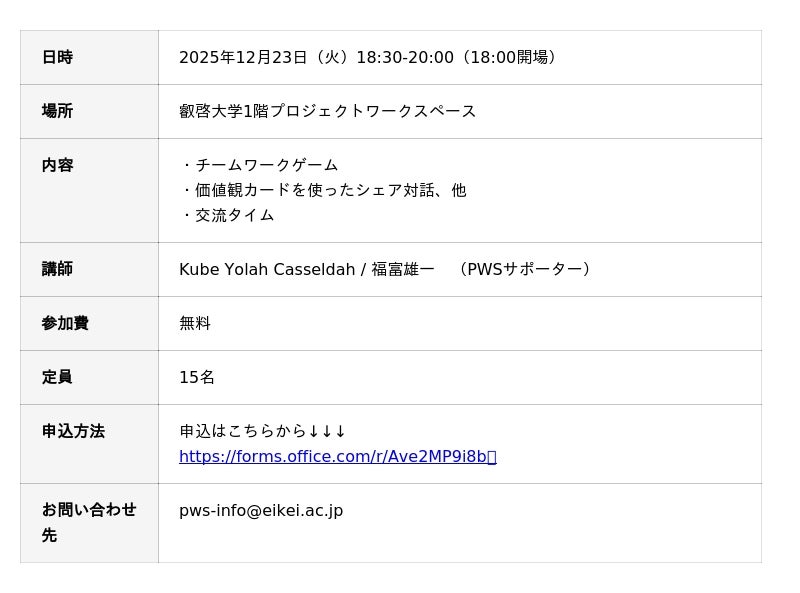Click the 申込方法 row header

[73, 432]
